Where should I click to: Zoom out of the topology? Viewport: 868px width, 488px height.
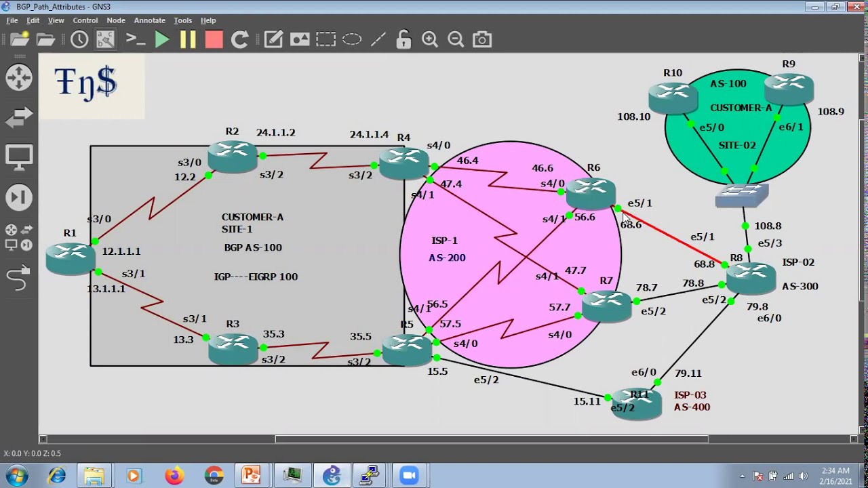456,39
